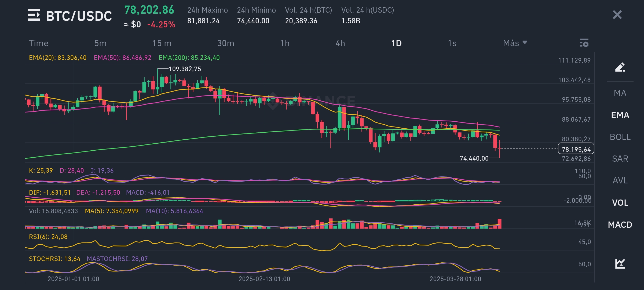Select the drawing pencil tool
This screenshot has width=644, height=290.
(x=620, y=67)
